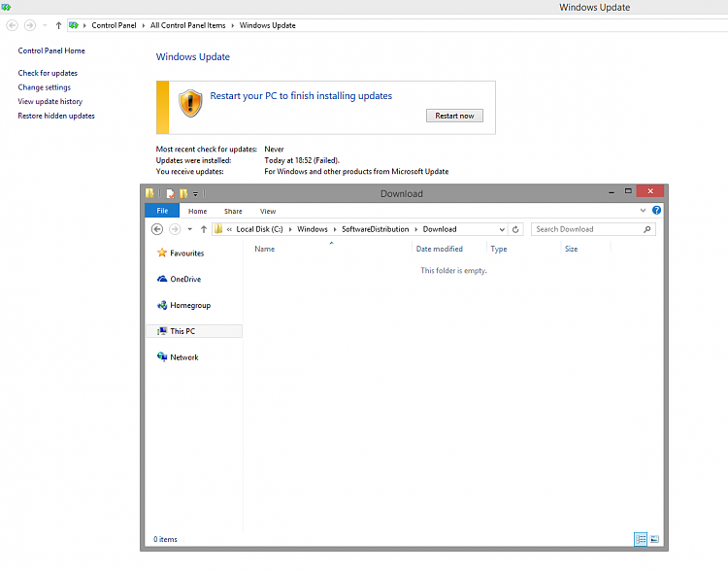Screen dimensions: 728x573
Task: Click Download breadcrumb segment
Action: tap(440, 229)
